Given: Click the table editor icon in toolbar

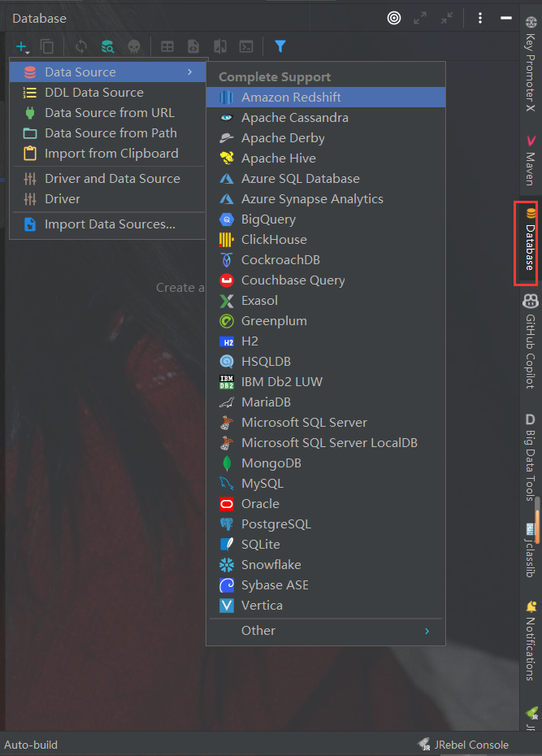Looking at the screenshot, I should click(167, 47).
